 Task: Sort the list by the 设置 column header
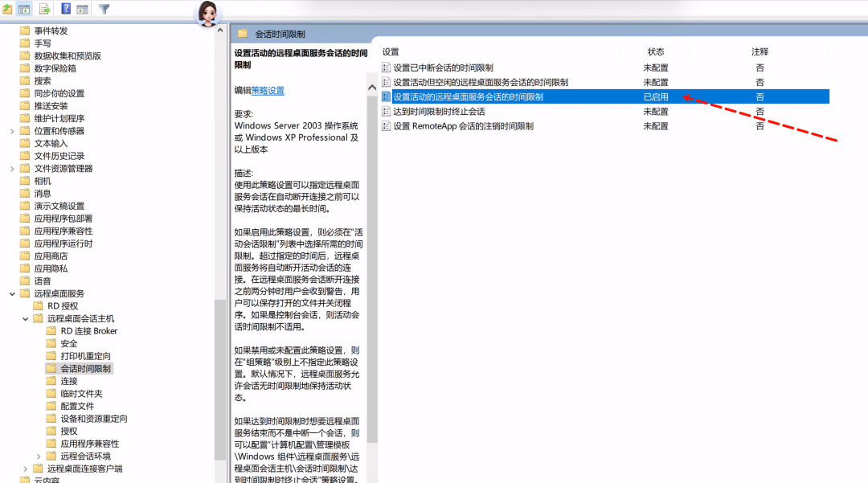tap(391, 51)
